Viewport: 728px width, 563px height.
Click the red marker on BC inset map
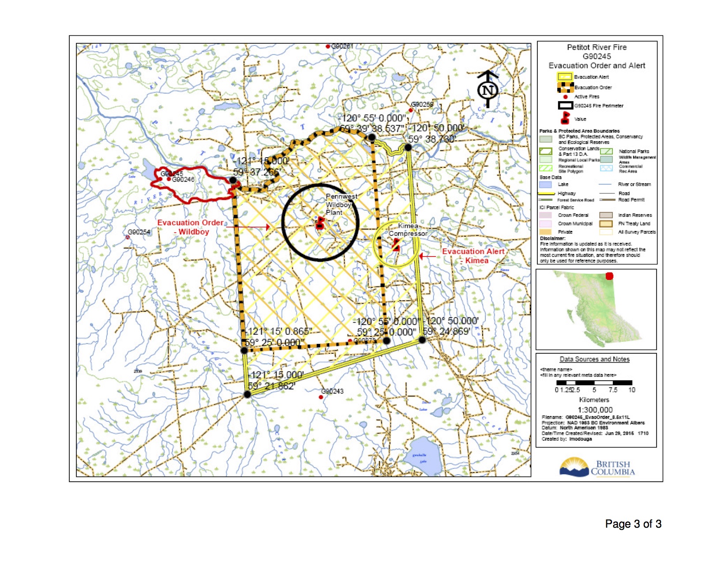(609, 276)
